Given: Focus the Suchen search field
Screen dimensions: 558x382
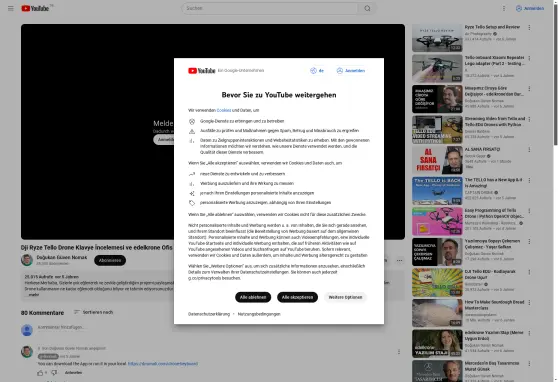Looking at the screenshot, I should click(x=270, y=8).
